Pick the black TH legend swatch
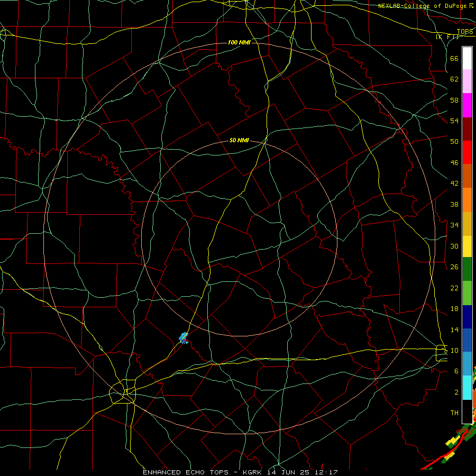Viewport: 476px width, 476px height. click(x=467, y=411)
